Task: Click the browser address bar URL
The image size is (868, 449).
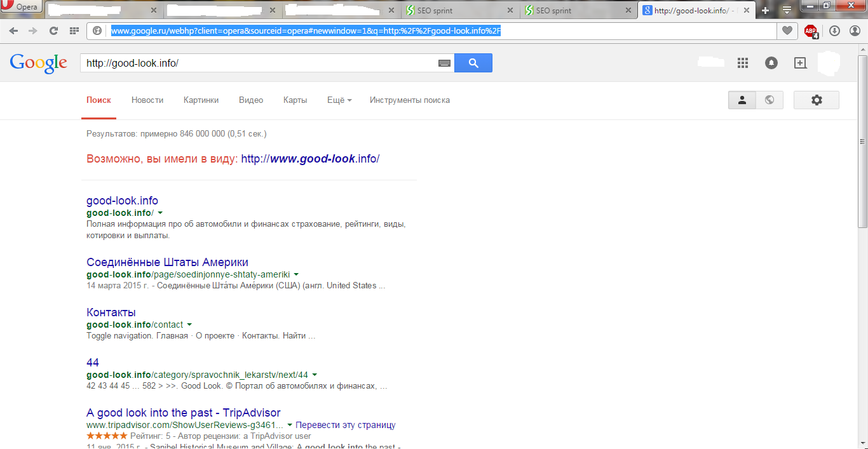Action: [306, 30]
